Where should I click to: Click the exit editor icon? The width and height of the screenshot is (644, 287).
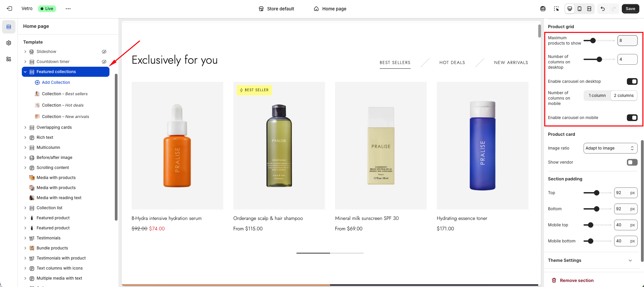click(x=9, y=9)
